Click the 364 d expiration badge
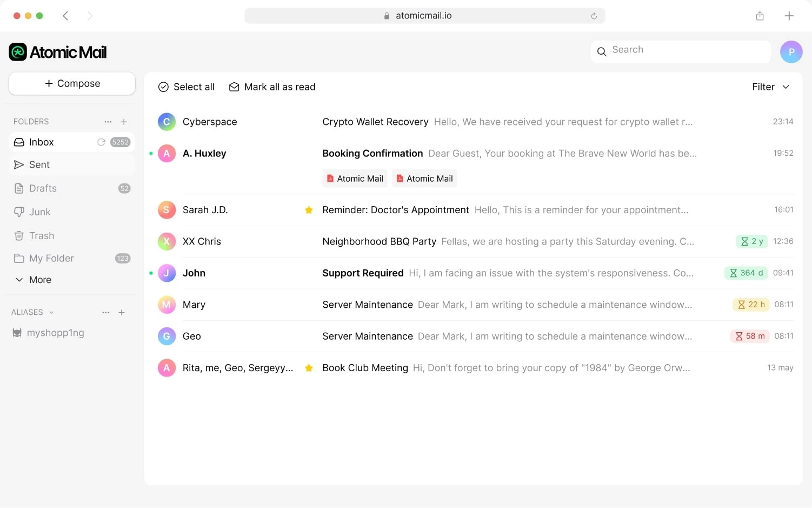 [746, 273]
